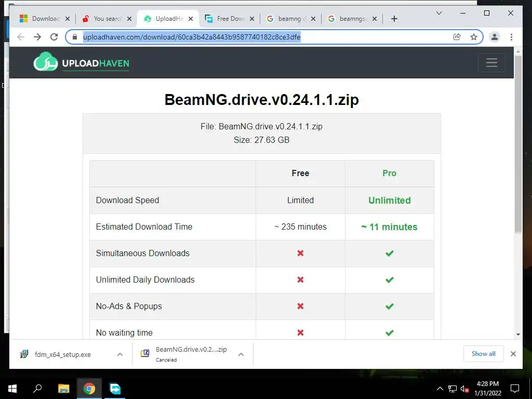Viewport: 532px width, 399px height.
Task: Close the 'You search' tab
Action: point(129,19)
